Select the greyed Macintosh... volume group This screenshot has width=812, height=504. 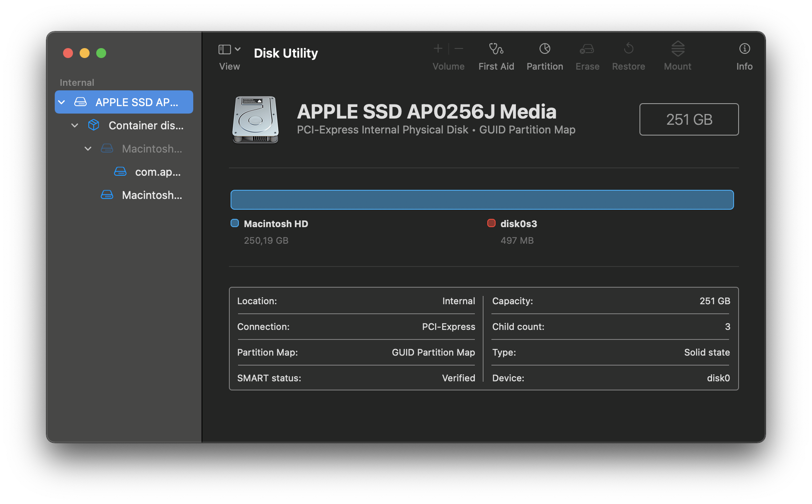(x=124, y=148)
